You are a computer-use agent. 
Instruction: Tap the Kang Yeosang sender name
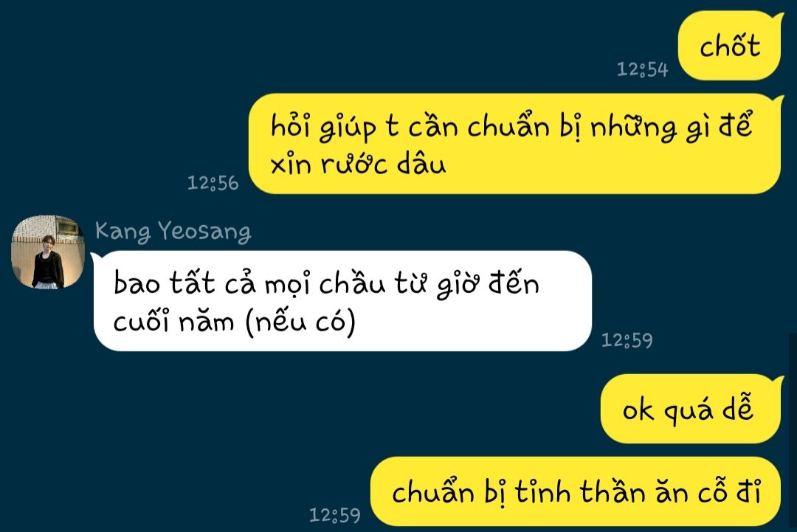[x=173, y=232]
